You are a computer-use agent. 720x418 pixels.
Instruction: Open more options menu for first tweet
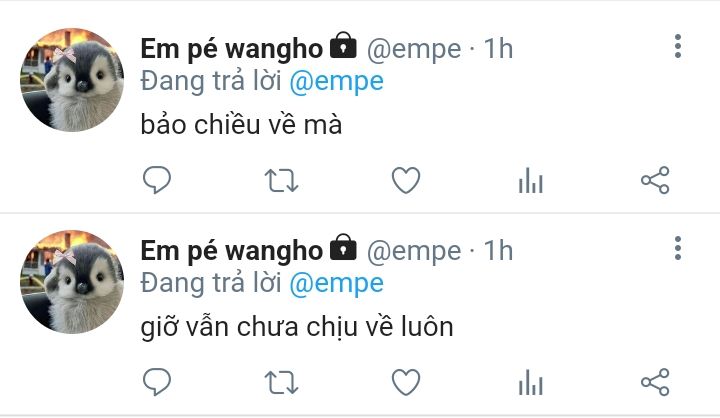(678, 46)
